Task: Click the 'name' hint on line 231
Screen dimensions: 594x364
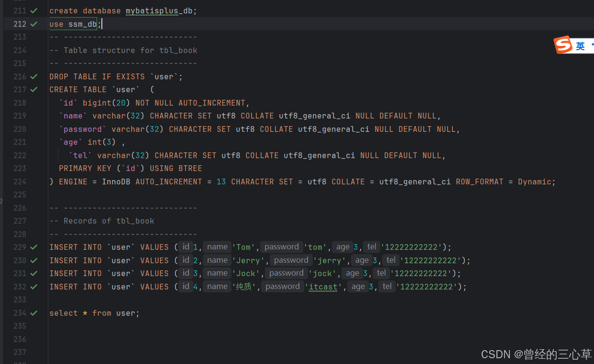Action: click(x=218, y=273)
